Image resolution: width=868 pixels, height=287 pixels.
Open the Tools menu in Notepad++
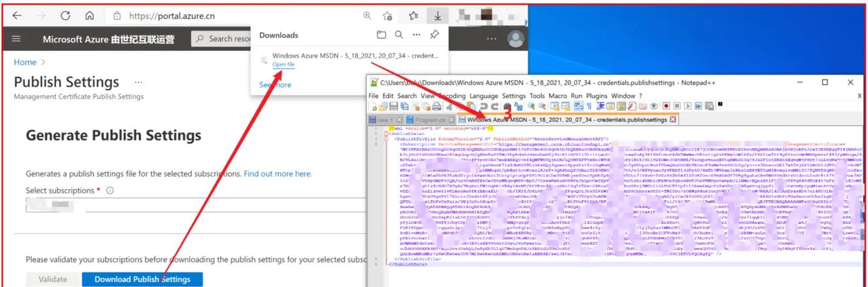[537, 96]
